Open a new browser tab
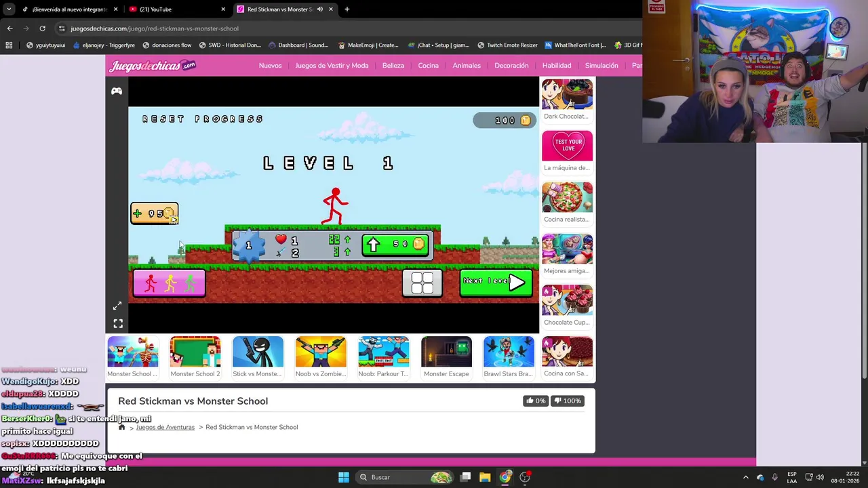The image size is (868, 488). (347, 9)
